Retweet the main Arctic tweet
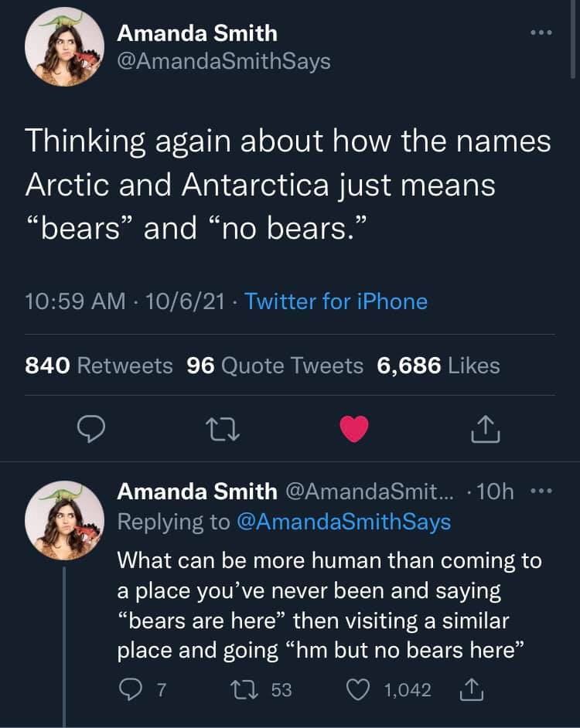The image size is (580, 728). 225,429
